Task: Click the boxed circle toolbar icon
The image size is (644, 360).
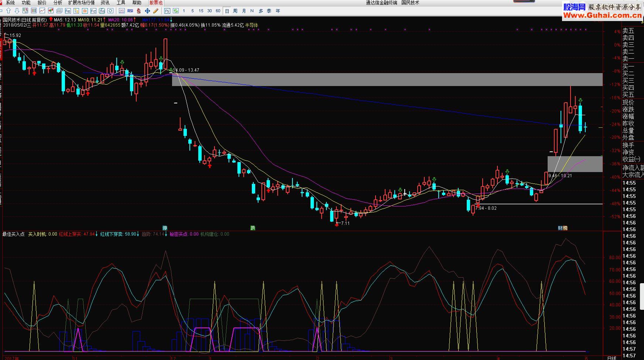Action: coord(110,11)
